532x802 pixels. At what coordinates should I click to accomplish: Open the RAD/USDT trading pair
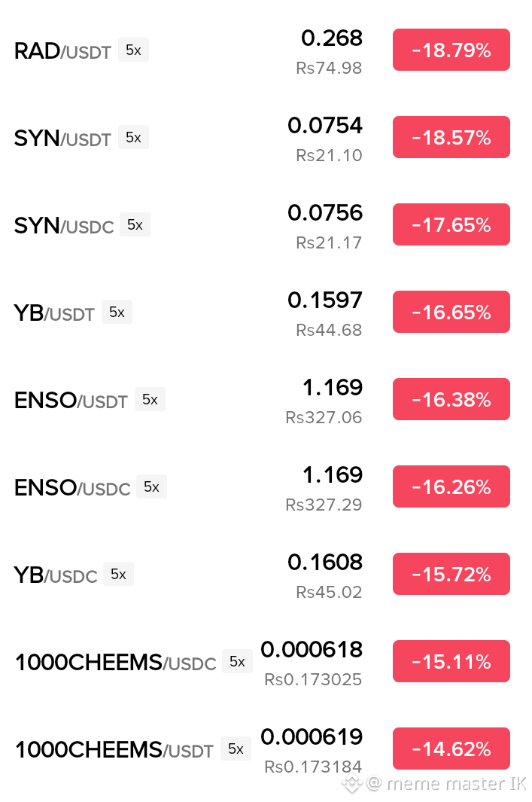tap(62, 50)
